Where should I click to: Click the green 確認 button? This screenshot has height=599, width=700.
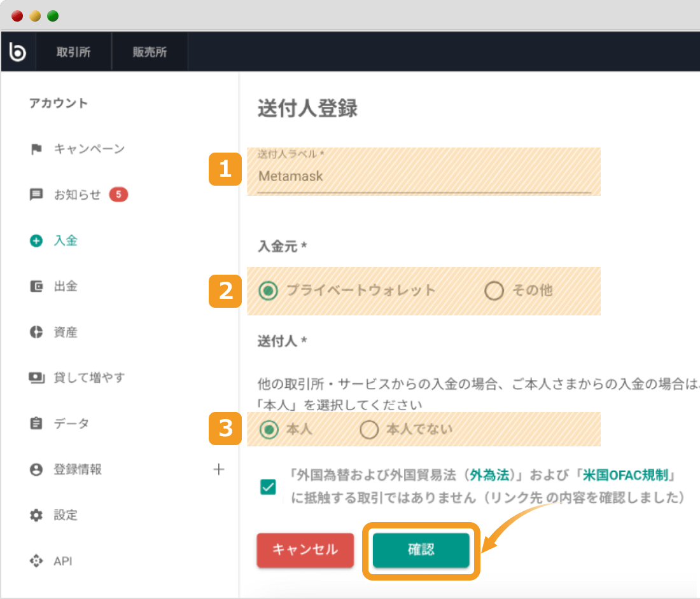click(x=421, y=550)
